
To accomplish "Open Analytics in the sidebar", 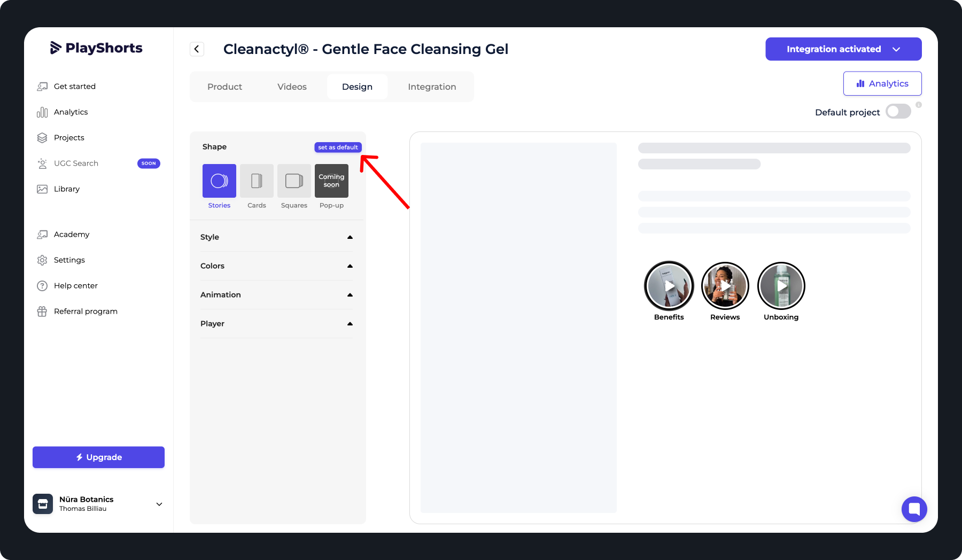I will [71, 112].
